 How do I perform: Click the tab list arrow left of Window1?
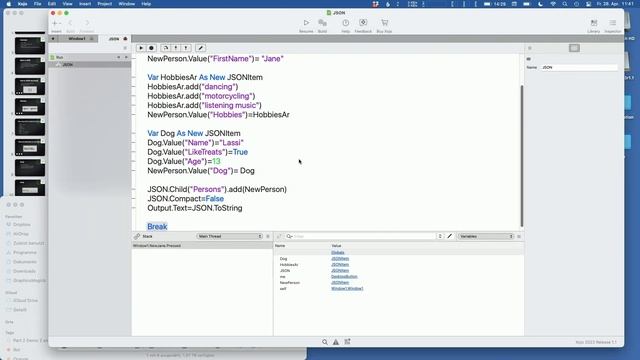(x=53, y=39)
